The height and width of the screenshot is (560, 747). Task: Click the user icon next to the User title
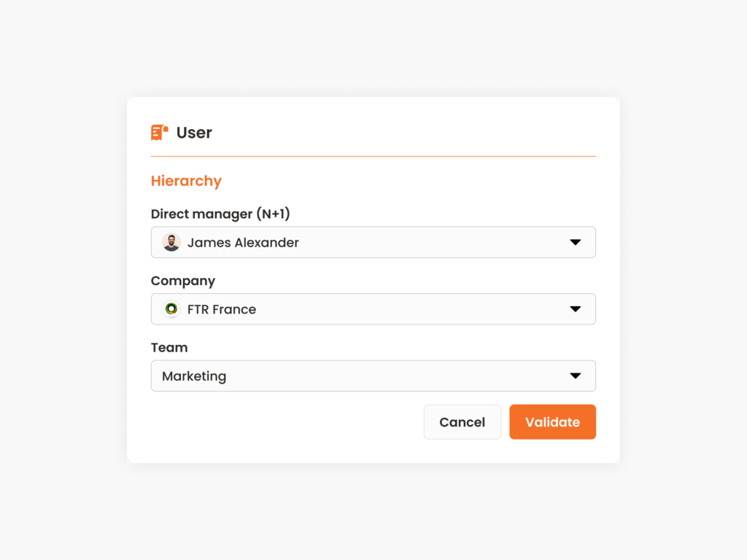159,132
